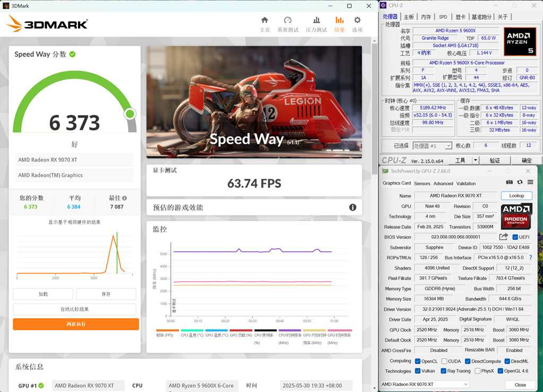This screenshot has width=543, height=392.
Task: Click the orange 再次运行 button
Action: coord(76,324)
